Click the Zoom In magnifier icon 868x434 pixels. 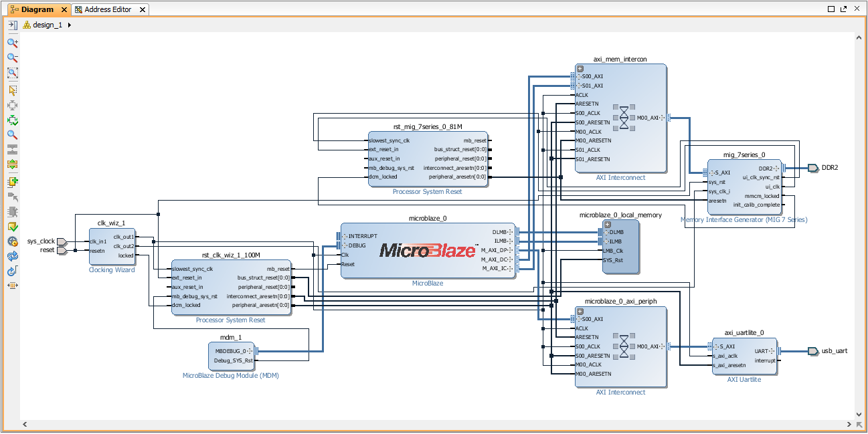(12, 42)
